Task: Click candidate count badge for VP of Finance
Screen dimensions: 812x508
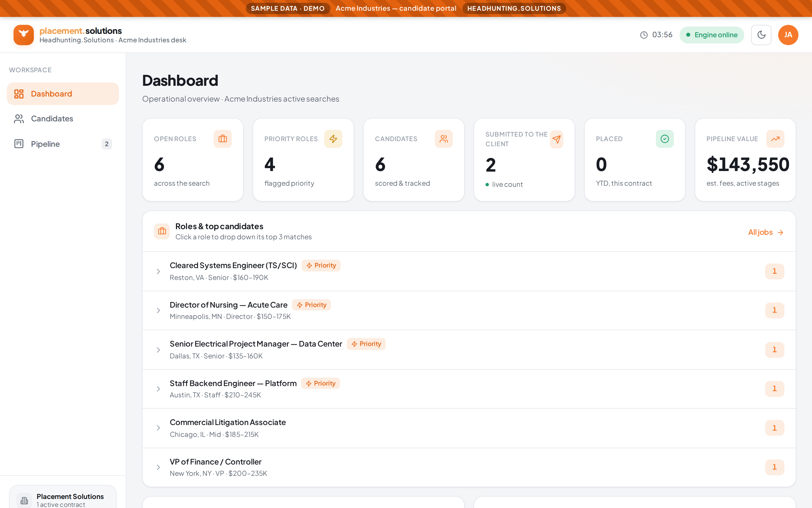Action: pyautogui.click(x=775, y=467)
